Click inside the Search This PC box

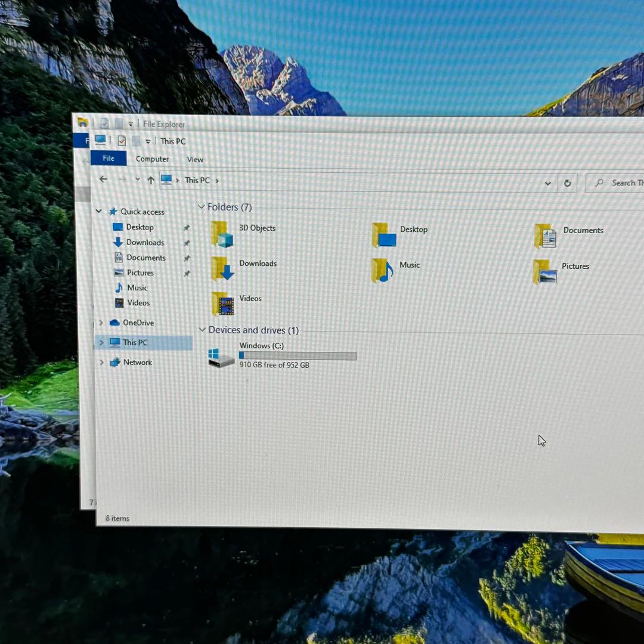coord(620,182)
